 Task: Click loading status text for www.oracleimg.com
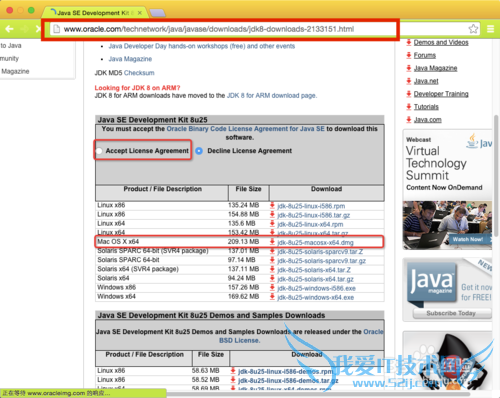tap(57, 393)
